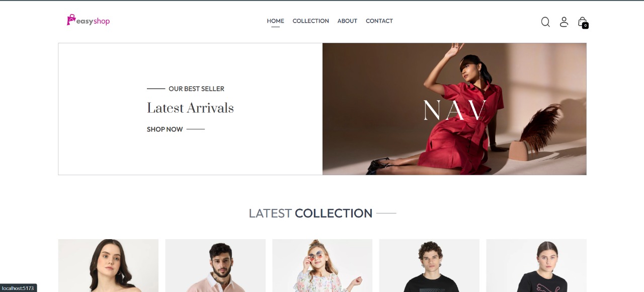Screen dimensions: 644x292
Task: Click the cart item count badge
Action: coord(585,26)
